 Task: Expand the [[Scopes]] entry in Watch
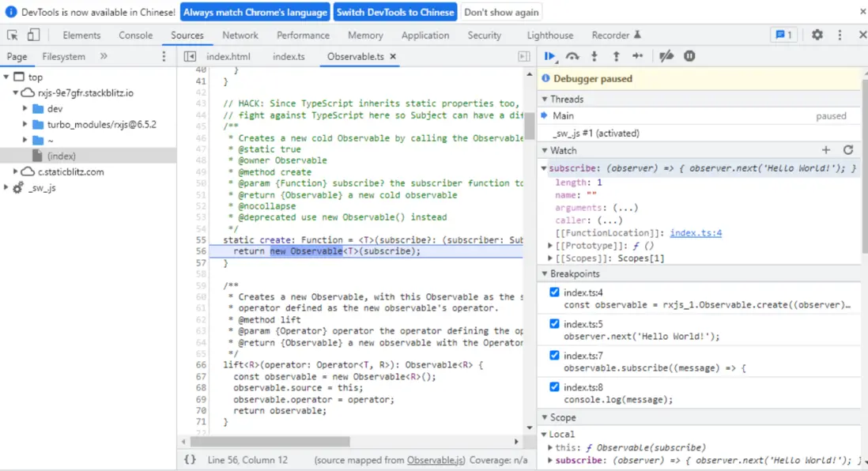[550, 258]
